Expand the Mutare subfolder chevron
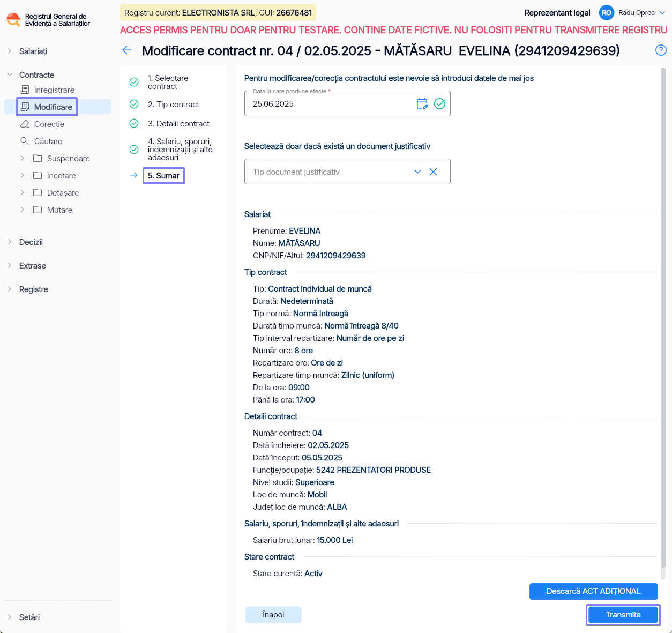The height and width of the screenshot is (633, 672). 23,210
